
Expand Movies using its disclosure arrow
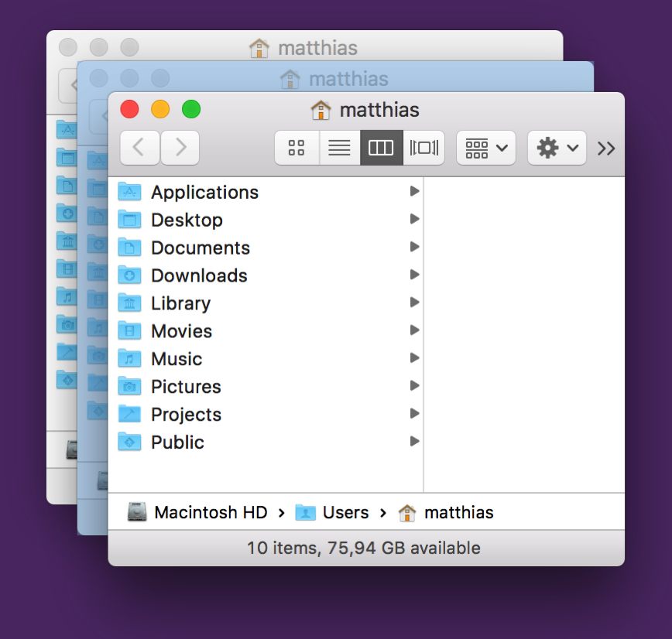click(x=414, y=330)
